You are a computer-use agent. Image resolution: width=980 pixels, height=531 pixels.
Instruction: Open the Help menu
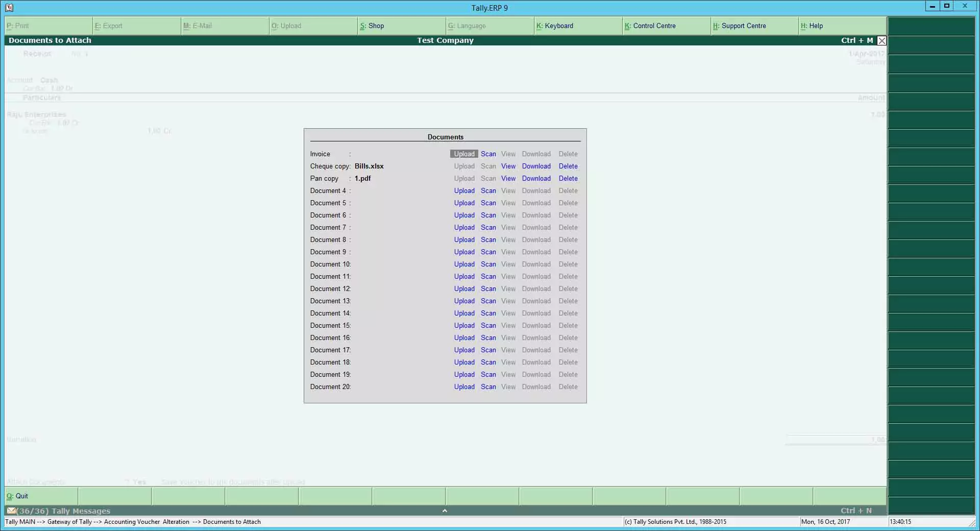coord(842,26)
